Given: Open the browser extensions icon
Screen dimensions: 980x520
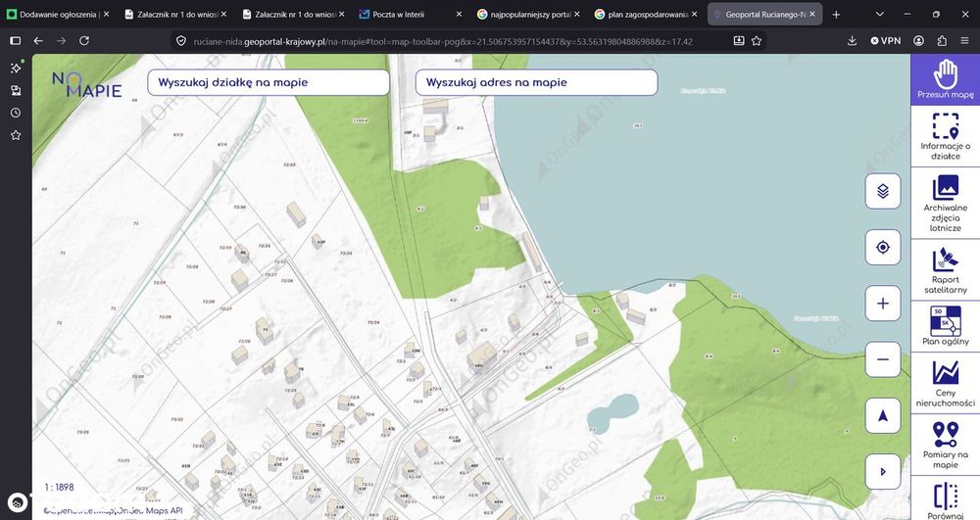Looking at the screenshot, I should click(x=942, y=40).
